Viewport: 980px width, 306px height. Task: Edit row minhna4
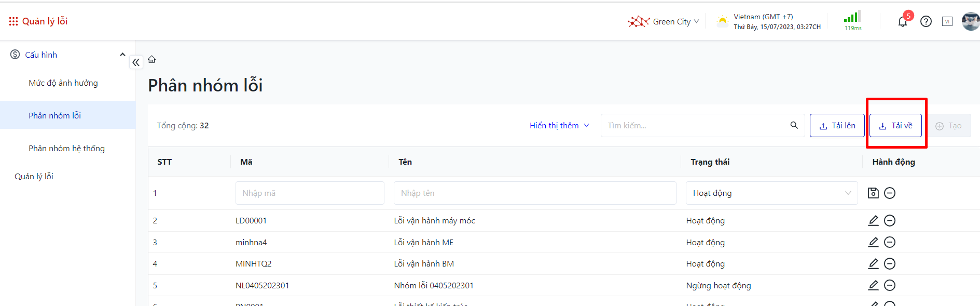[x=873, y=242]
